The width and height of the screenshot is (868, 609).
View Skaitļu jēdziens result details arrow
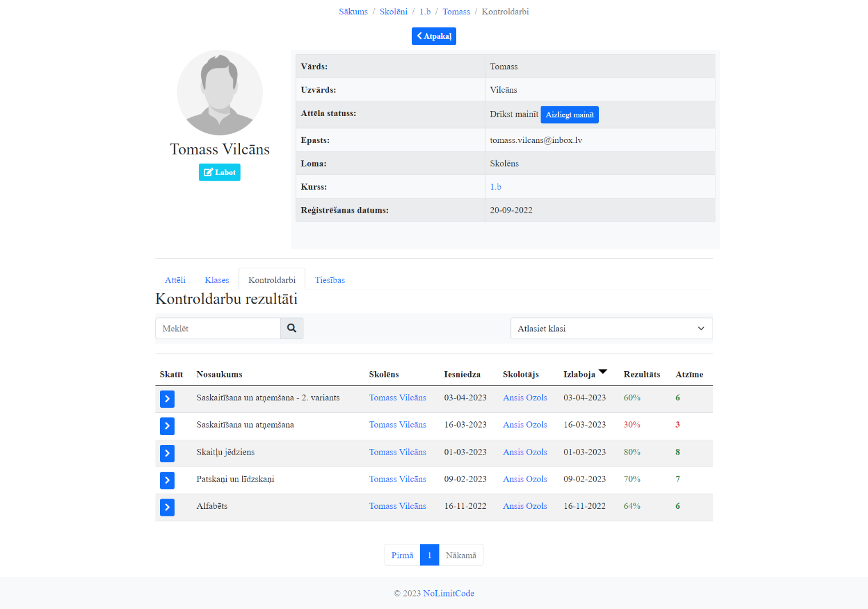point(167,453)
